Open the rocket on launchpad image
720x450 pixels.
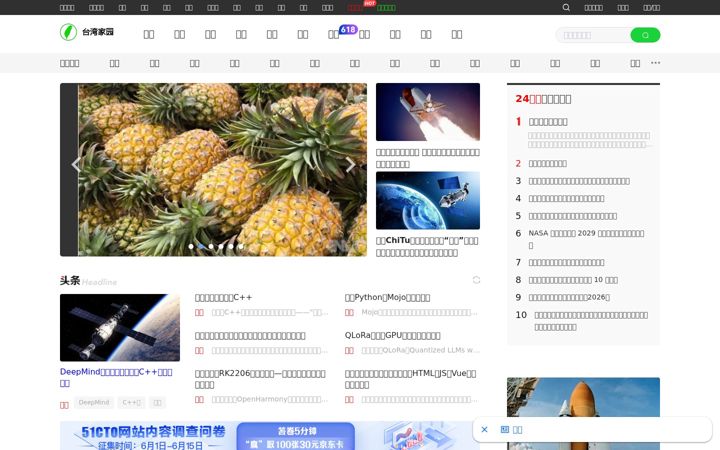coord(583,414)
